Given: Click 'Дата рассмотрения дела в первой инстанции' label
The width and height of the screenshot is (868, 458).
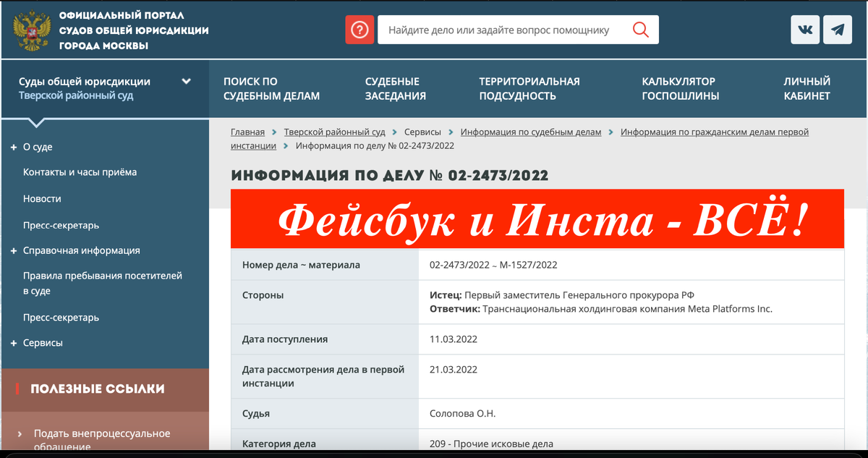Looking at the screenshot, I should coord(323,376).
